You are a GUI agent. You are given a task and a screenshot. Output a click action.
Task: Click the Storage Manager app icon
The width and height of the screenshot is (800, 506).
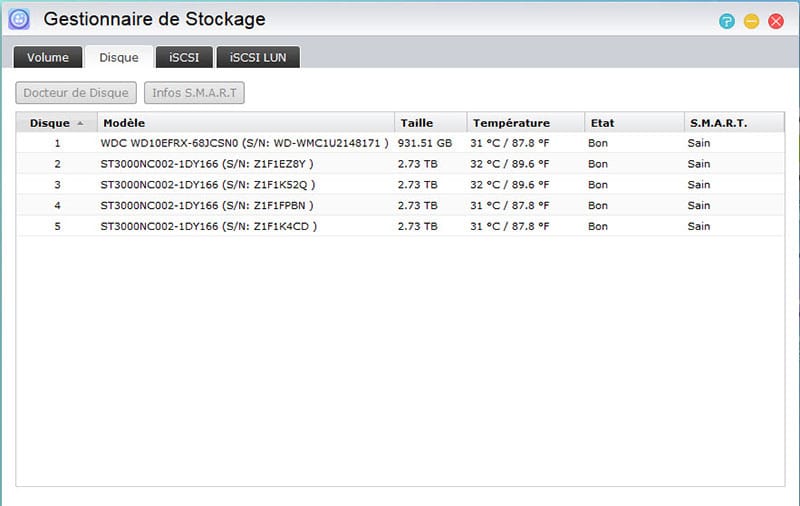coord(19,20)
